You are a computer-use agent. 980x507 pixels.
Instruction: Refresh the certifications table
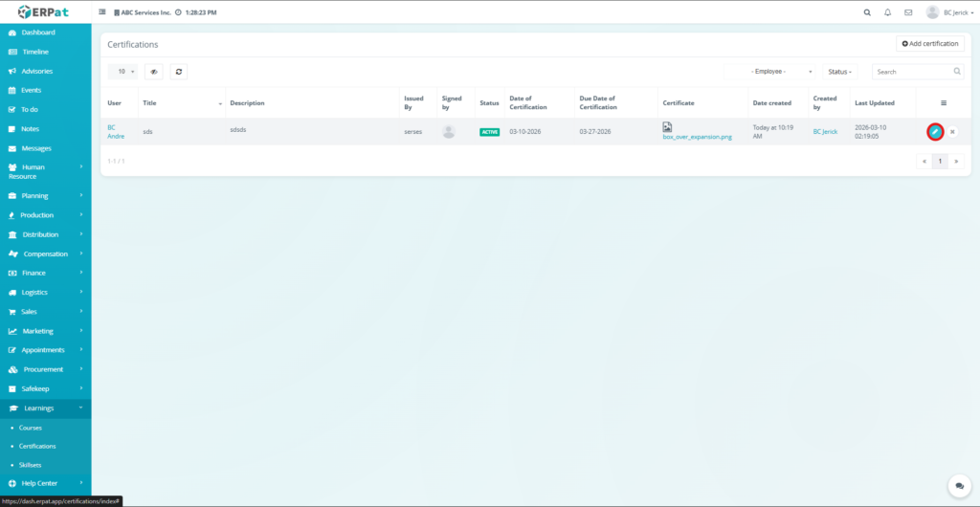click(x=178, y=72)
